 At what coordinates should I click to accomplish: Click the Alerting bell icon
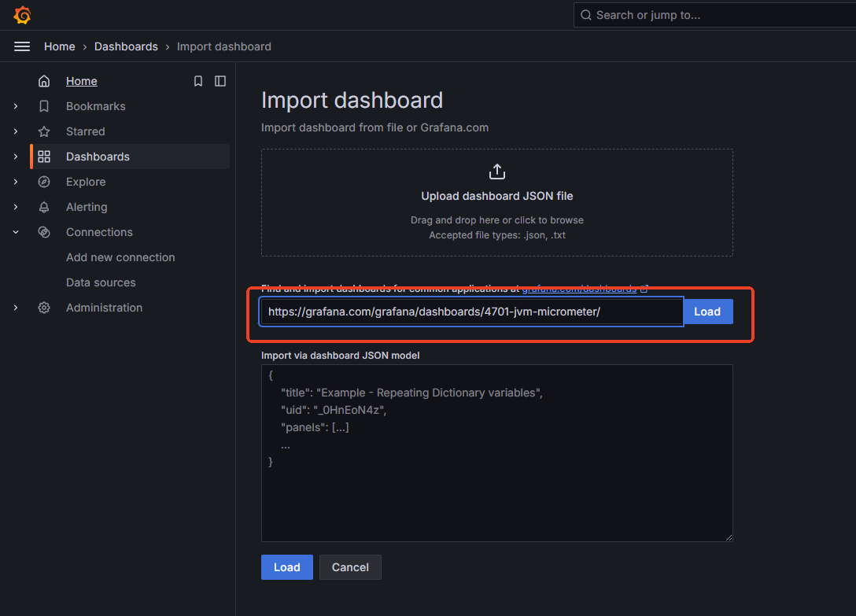pyautogui.click(x=44, y=207)
